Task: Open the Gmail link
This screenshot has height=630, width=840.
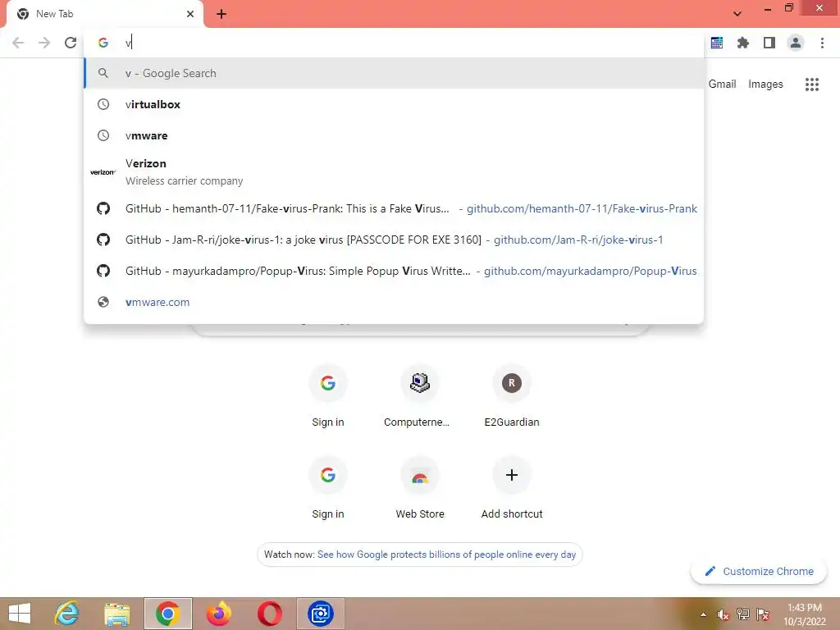Action: tap(722, 84)
